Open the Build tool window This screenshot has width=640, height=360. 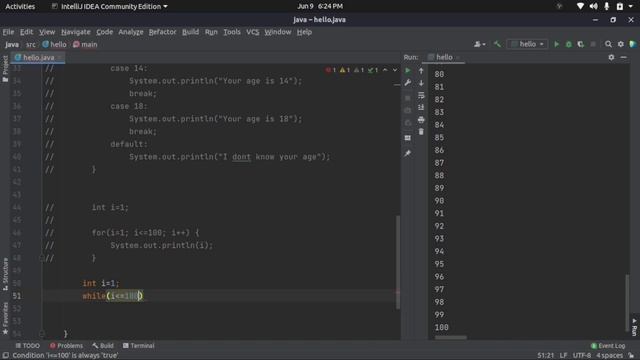[x=103, y=346]
